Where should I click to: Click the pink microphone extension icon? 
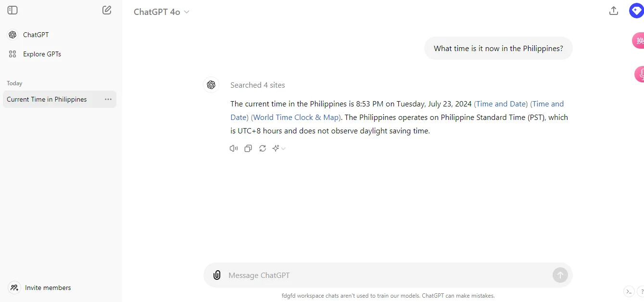(640, 74)
